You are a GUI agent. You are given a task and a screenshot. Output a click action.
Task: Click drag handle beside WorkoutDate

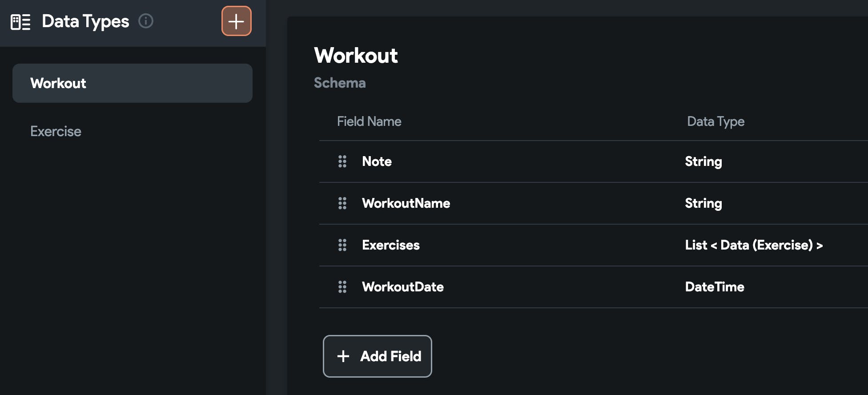click(x=342, y=287)
